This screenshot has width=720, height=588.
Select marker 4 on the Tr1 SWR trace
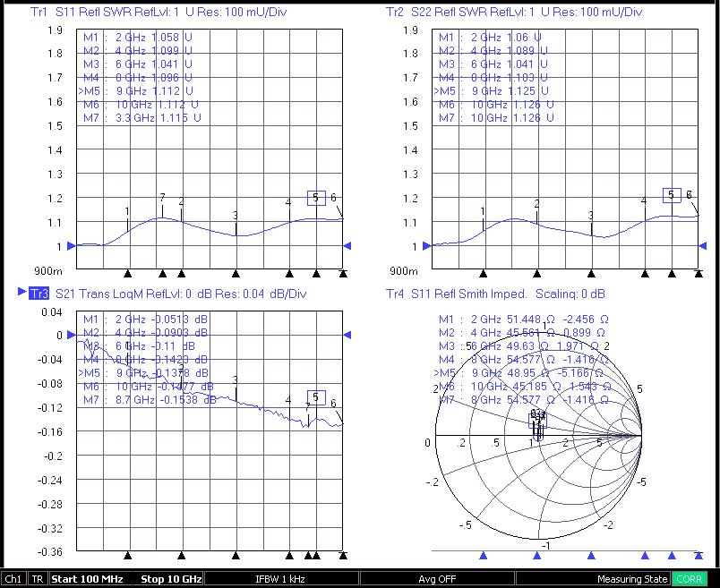pos(288,202)
